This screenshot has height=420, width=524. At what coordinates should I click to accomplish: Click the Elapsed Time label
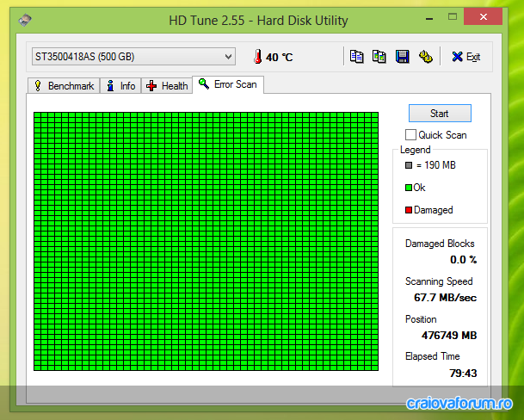pyautogui.click(x=433, y=356)
